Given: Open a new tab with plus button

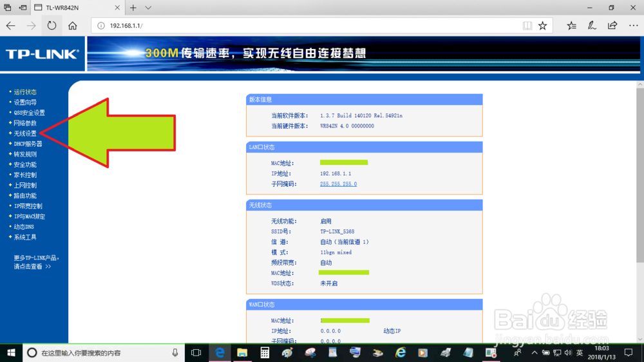Looking at the screenshot, I should (133, 7).
